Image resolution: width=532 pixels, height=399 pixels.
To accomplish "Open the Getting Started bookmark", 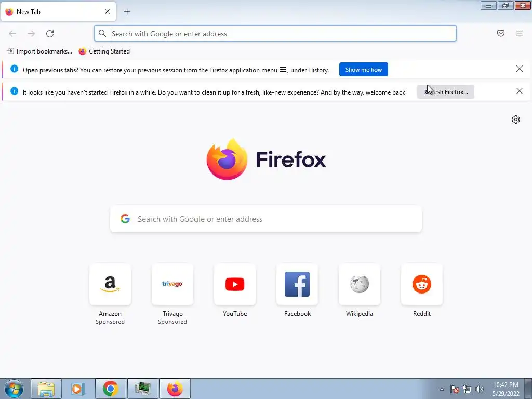I will point(104,51).
